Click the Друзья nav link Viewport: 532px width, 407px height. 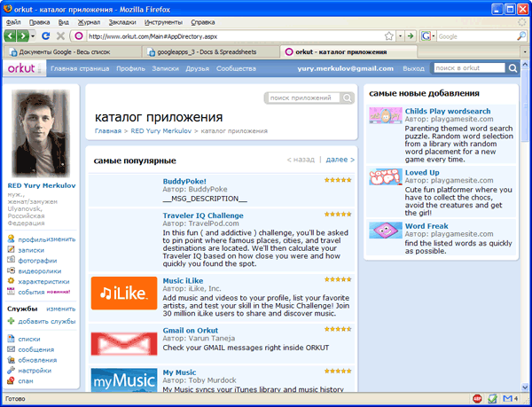click(198, 68)
